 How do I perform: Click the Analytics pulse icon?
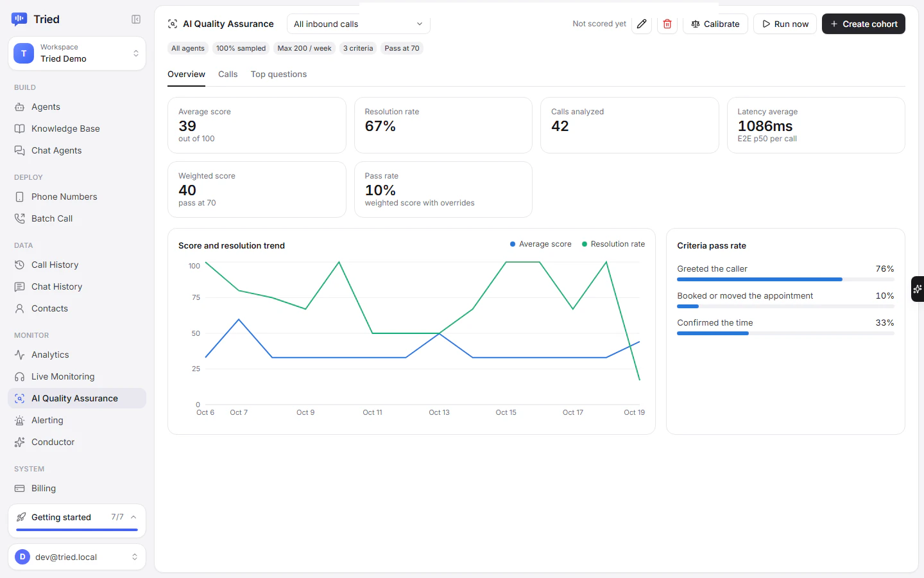(20, 355)
